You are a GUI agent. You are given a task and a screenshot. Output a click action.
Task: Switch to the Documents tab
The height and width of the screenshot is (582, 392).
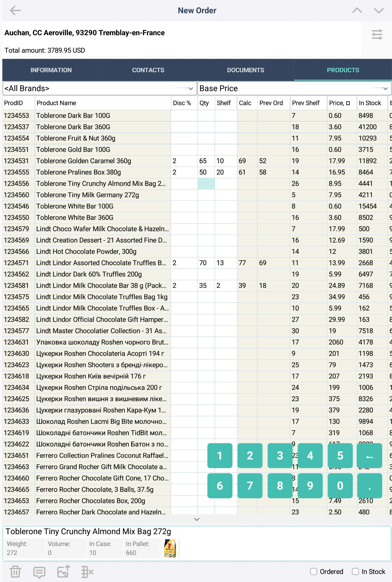coord(245,70)
